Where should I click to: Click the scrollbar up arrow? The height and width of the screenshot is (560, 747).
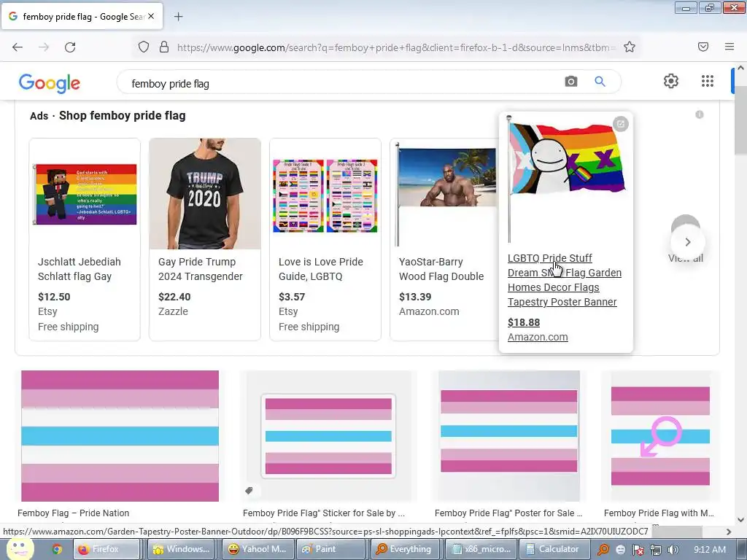[741, 68]
